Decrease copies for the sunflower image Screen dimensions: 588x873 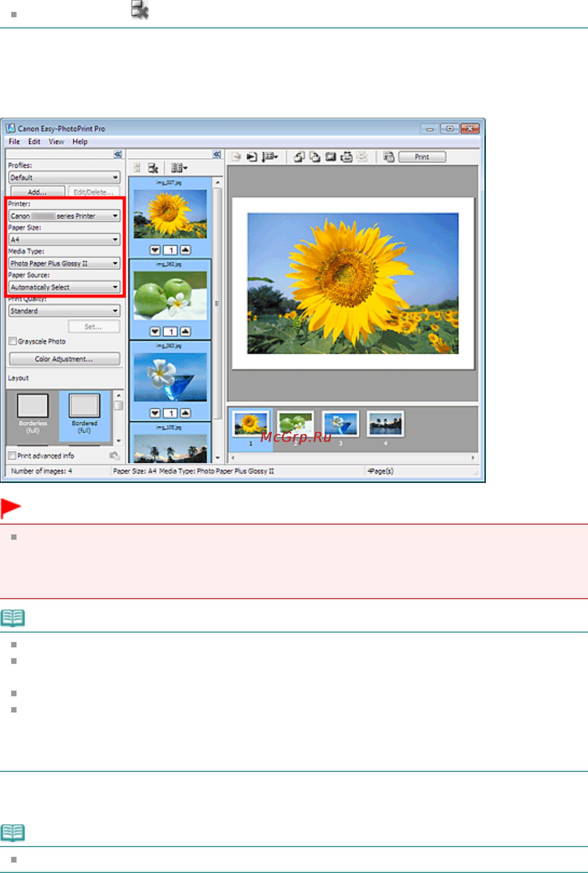point(155,250)
